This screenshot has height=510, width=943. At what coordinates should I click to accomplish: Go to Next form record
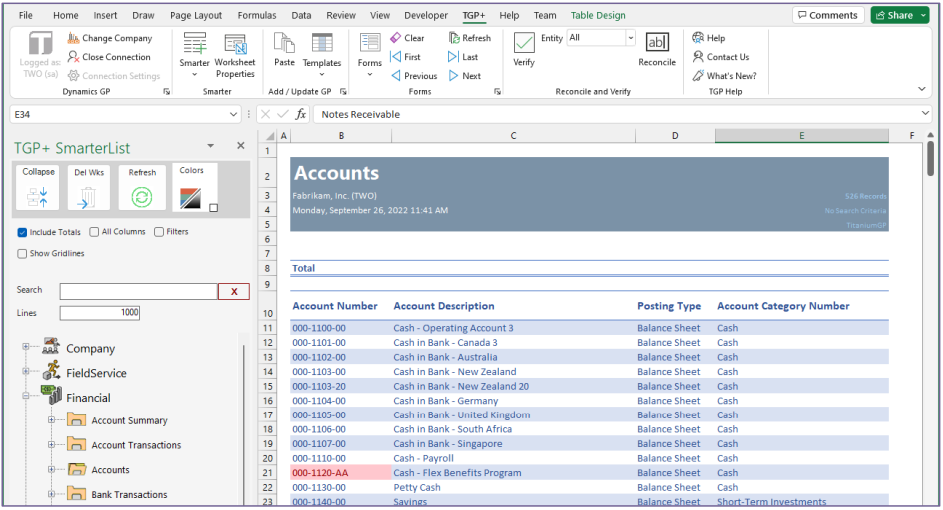click(464, 76)
